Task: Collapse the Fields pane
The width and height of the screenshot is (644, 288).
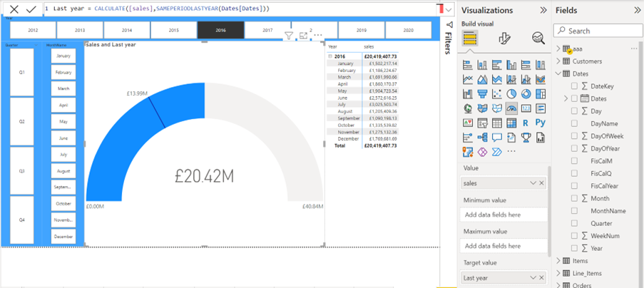Action: click(637, 10)
